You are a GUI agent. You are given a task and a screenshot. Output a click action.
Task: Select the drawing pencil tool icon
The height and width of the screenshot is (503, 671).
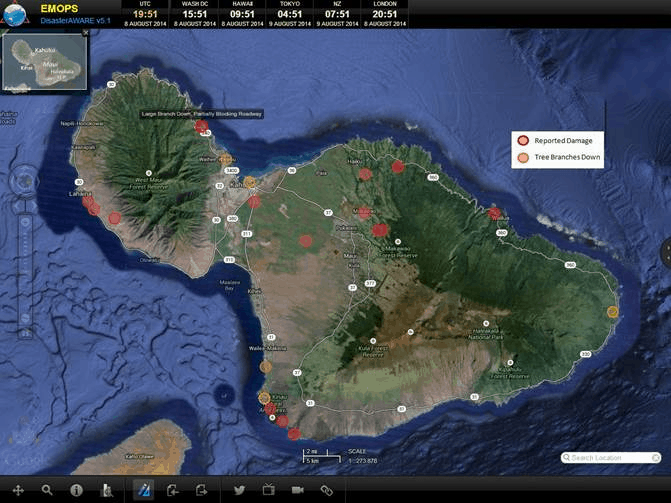144,490
